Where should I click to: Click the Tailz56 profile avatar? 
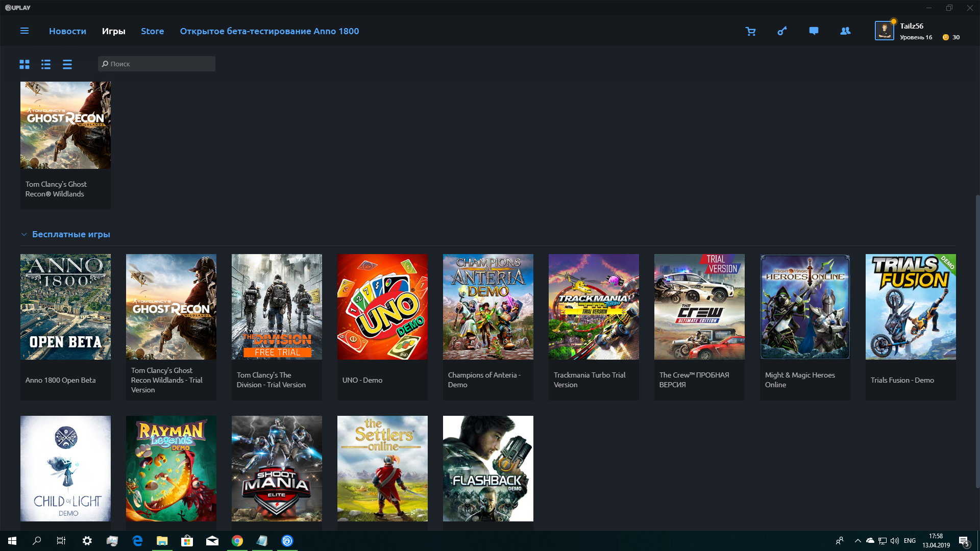[884, 31]
